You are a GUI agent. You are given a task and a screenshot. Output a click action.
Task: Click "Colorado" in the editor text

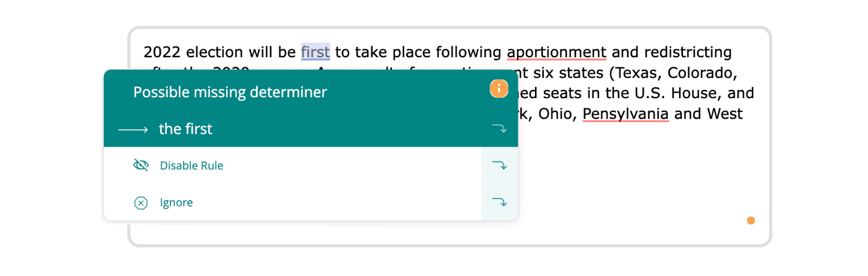tap(702, 73)
